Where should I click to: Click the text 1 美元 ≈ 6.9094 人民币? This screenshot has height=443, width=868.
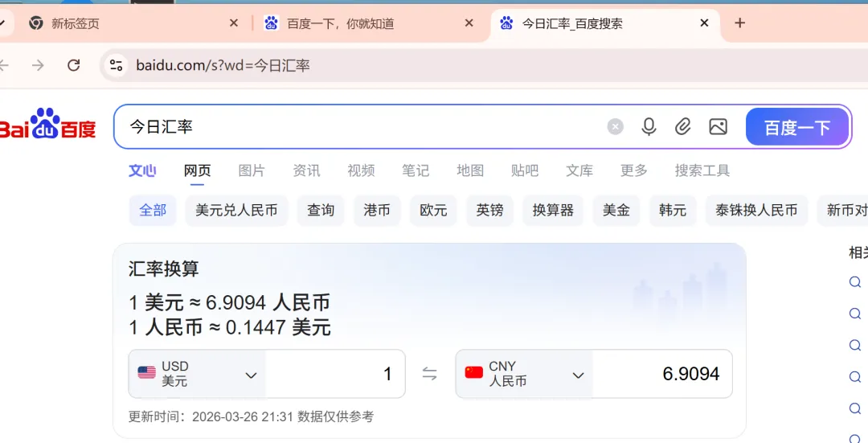[229, 303]
